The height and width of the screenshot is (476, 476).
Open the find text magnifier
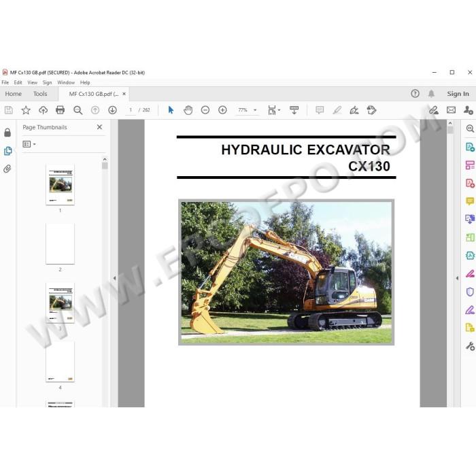tap(78, 110)
